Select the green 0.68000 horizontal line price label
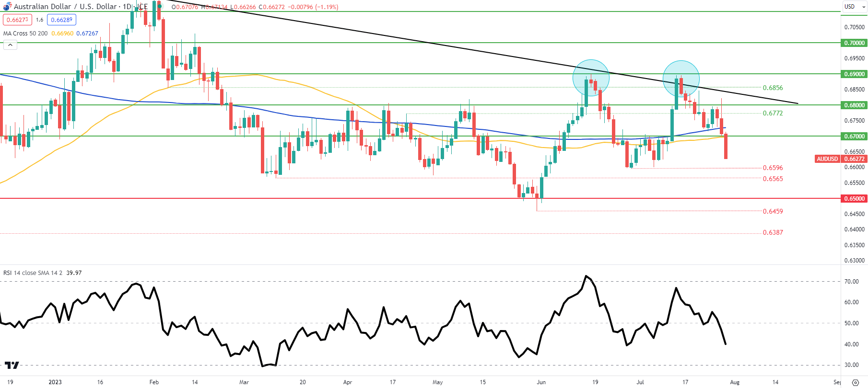 [x=854, y=105]
